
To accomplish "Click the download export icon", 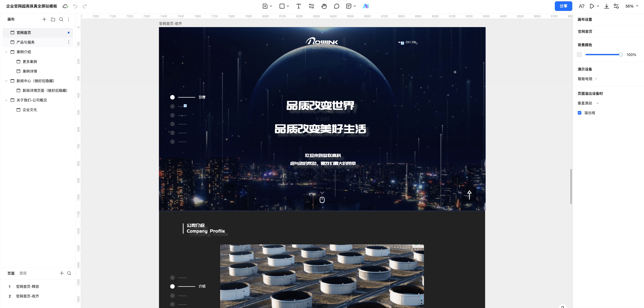I will coord(607,6).
